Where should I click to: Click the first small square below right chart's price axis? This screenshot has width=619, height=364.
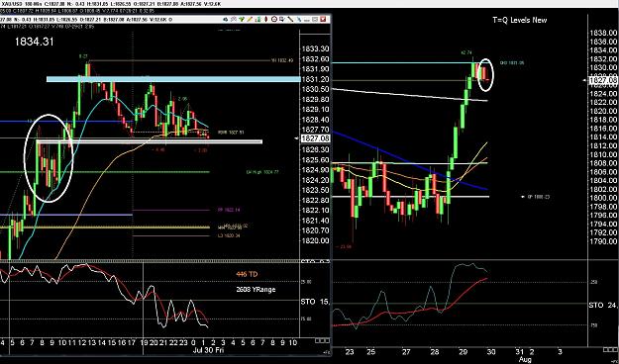(604, 350)
